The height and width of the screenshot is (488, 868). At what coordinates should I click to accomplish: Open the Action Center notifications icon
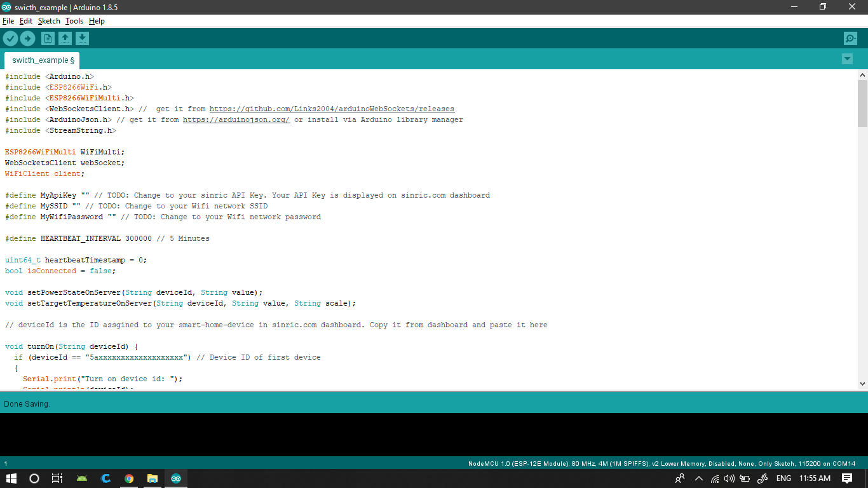pyautogui.click(x=847, y=478)
